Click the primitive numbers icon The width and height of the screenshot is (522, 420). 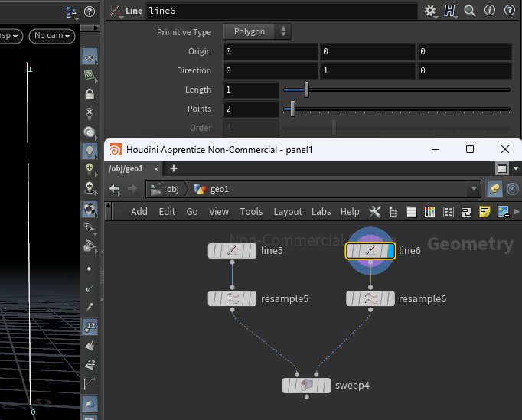90,365
